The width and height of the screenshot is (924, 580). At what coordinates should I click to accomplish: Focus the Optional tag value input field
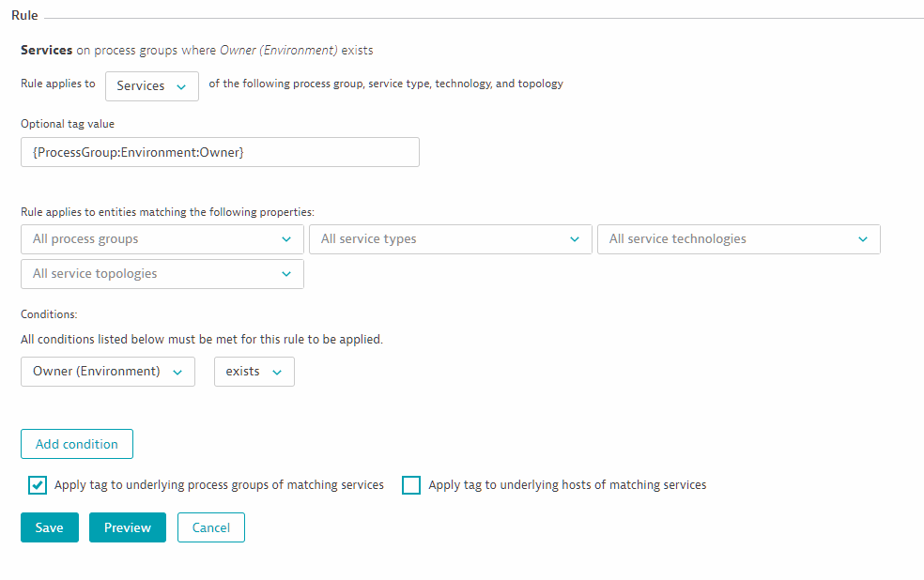pyautogui.click(x=220, y=152)
